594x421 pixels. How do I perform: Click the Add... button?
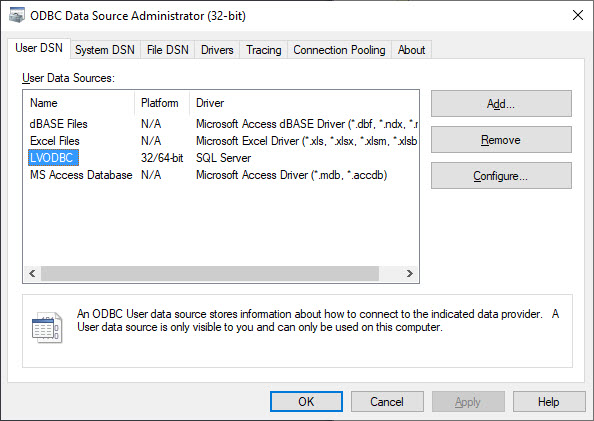point(501,103)
